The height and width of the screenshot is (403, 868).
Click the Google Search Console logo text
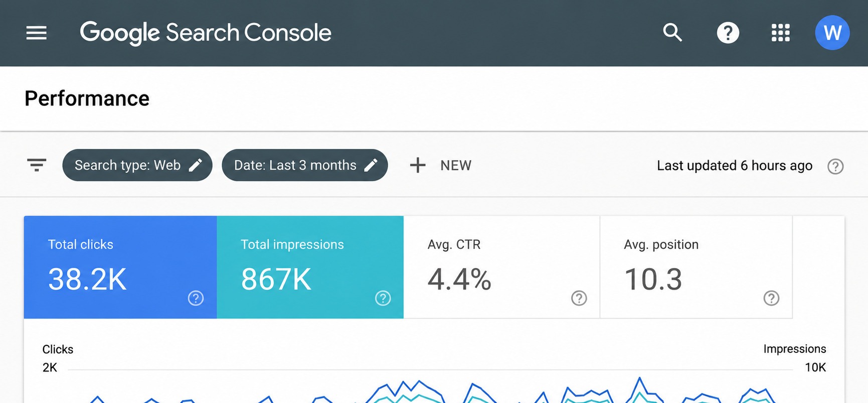206,33
